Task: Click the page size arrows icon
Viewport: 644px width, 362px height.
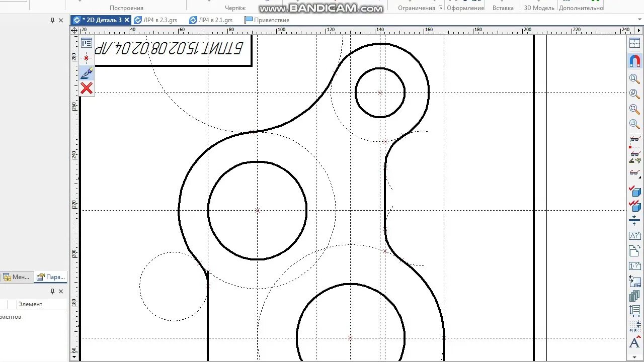Action: pyautogui.click(x=635, y=311)
